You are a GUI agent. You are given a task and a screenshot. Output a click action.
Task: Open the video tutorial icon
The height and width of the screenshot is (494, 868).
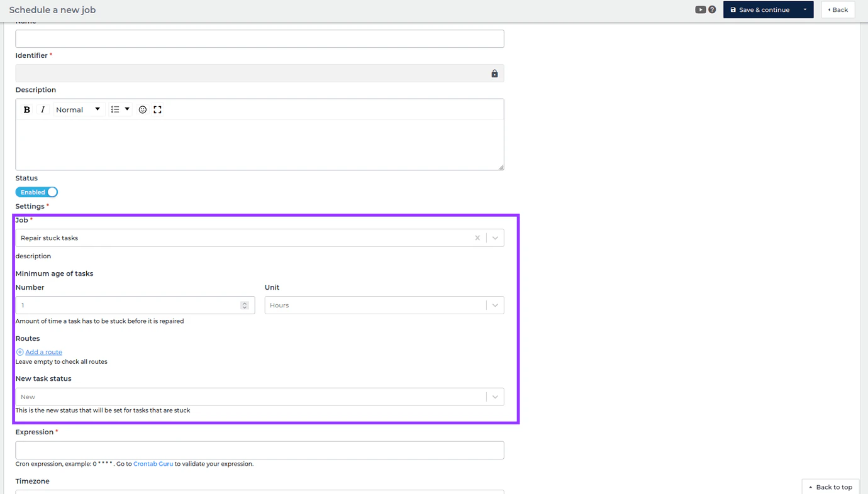pos(700,9)
